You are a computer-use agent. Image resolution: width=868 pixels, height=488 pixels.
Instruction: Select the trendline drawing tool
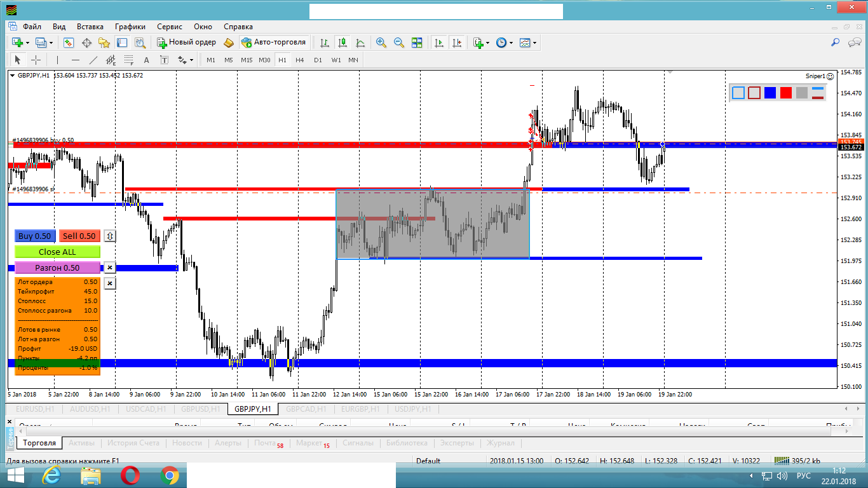93,60
